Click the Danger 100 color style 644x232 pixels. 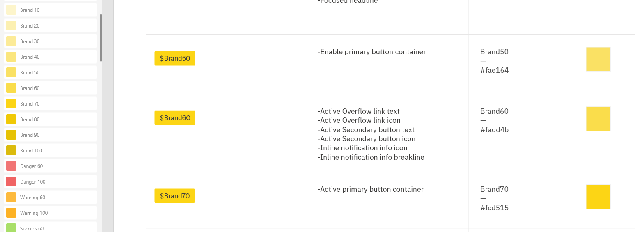click(50, 182)
